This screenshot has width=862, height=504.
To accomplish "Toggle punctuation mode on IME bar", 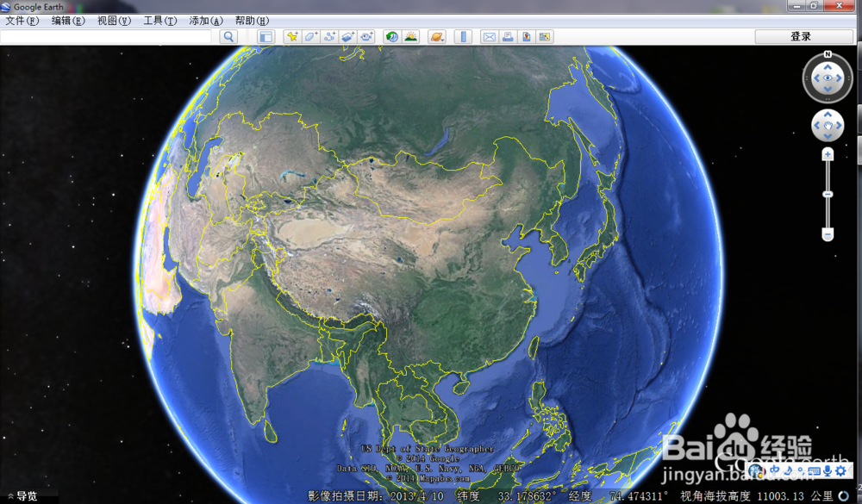I will [x=801, y=470].
